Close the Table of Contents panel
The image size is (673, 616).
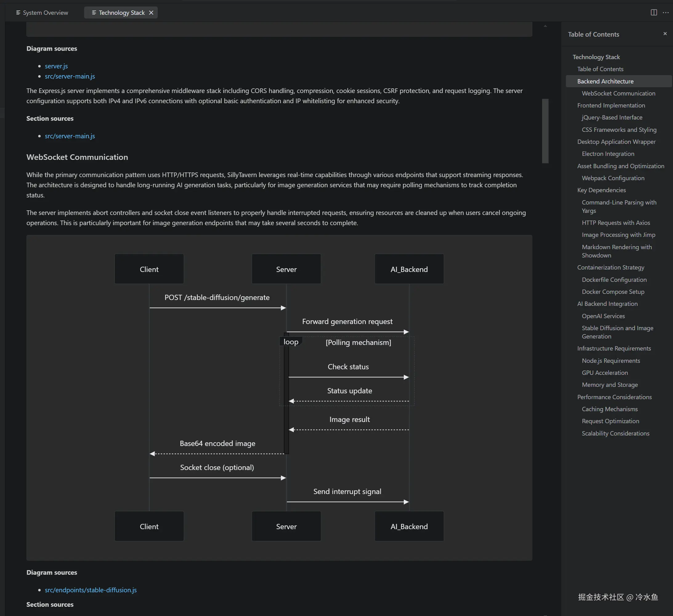click(x=665, y=34)
